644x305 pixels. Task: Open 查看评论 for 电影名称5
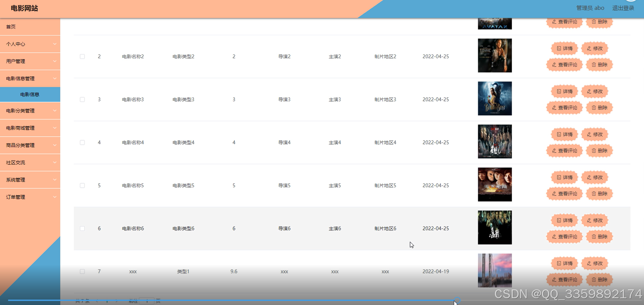[564, 194]
